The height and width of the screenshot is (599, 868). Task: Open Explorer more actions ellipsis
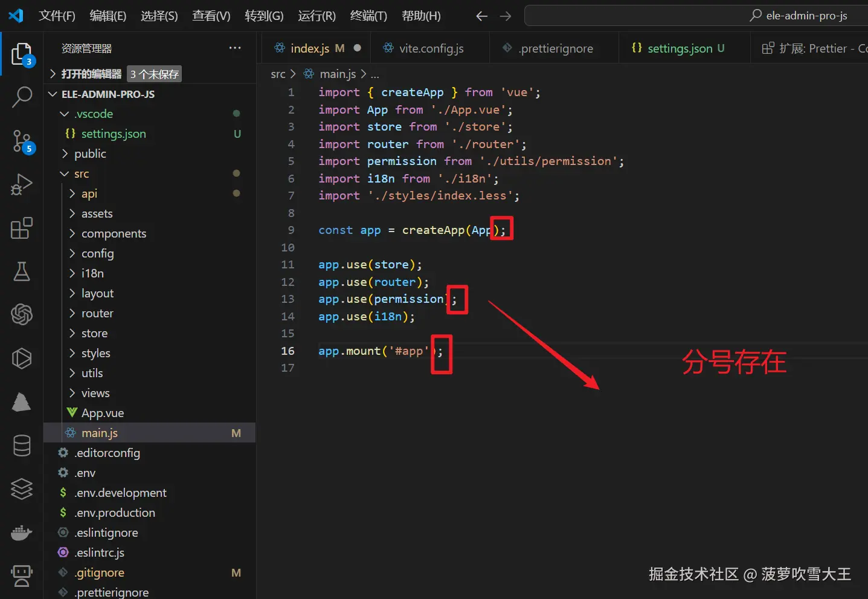(x=235, y=48)
